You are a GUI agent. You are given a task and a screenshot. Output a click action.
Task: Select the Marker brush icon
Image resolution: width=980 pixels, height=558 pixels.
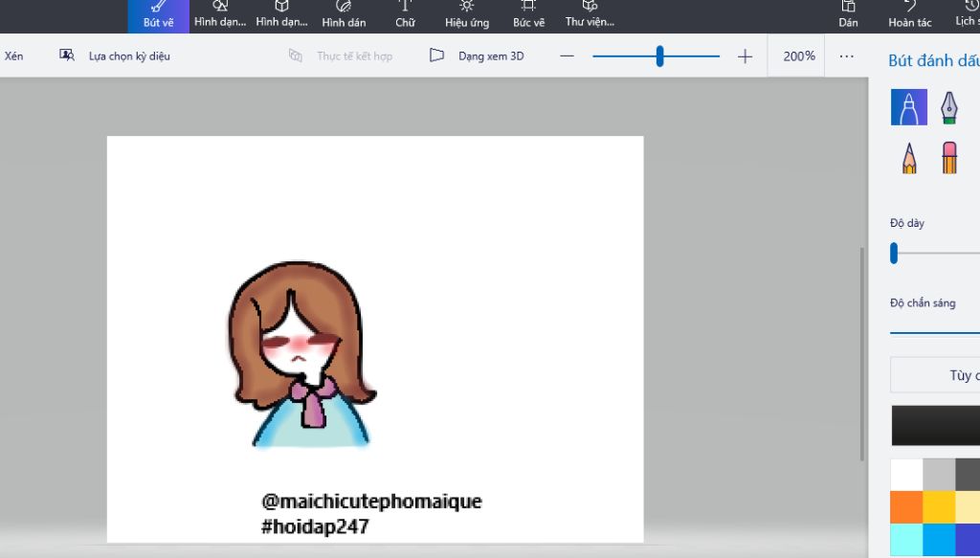tap(909, 107)
